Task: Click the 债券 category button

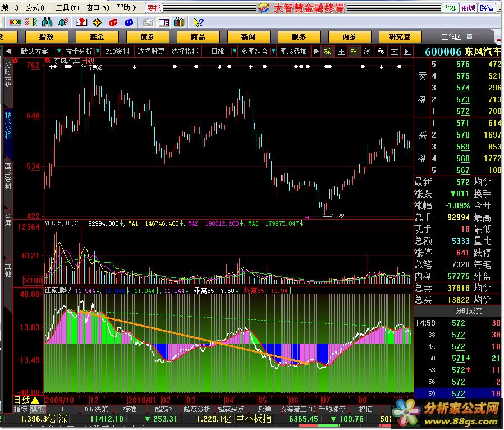Action: click(148, 37)
